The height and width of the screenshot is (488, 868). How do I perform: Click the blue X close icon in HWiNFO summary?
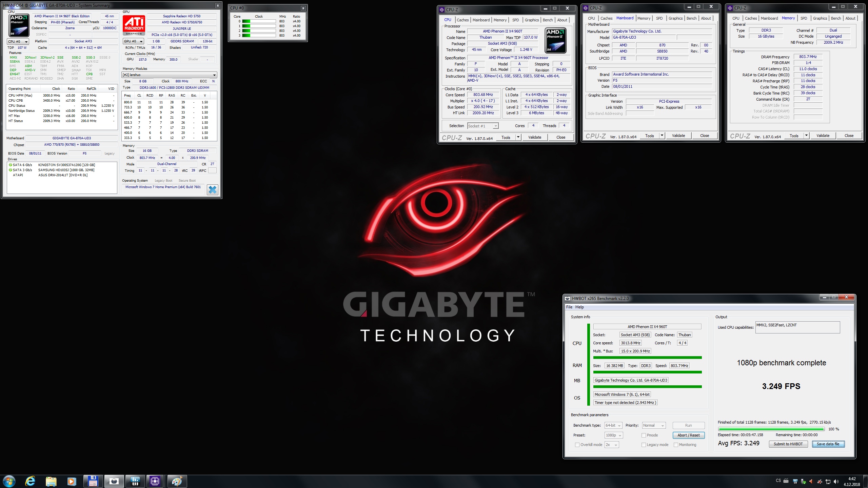point(213,190)
